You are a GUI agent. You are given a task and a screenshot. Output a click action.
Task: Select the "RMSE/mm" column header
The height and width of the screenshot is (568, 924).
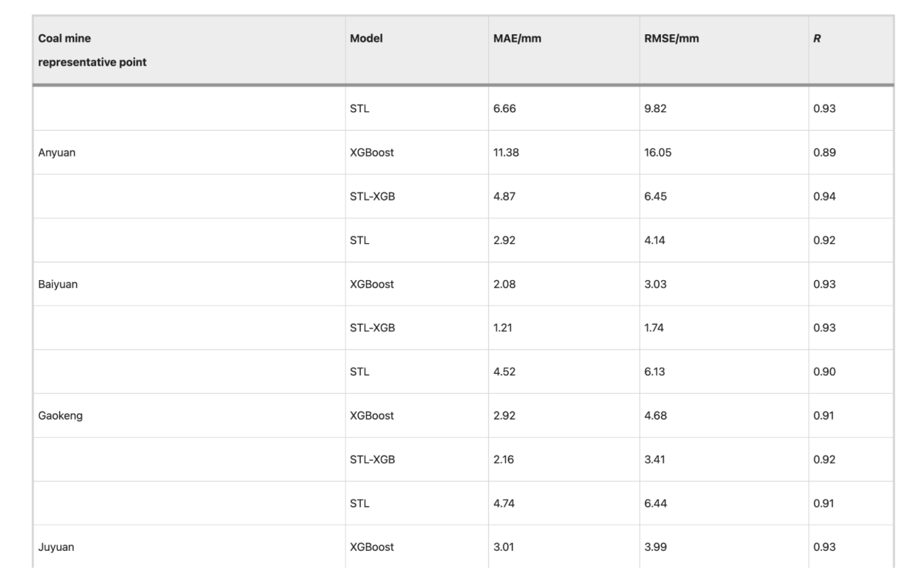(672, 39)
